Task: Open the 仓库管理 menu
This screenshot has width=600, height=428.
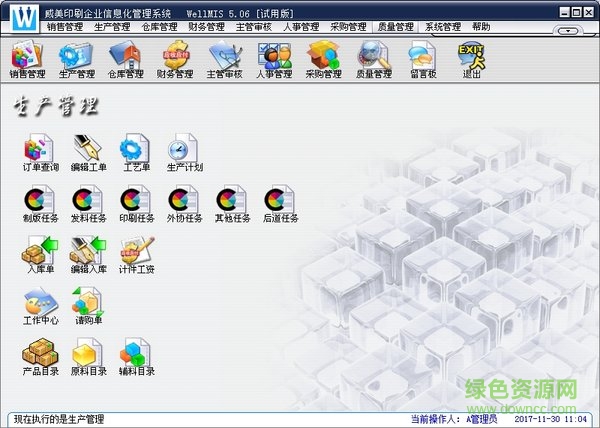Action: pos(159,27)
